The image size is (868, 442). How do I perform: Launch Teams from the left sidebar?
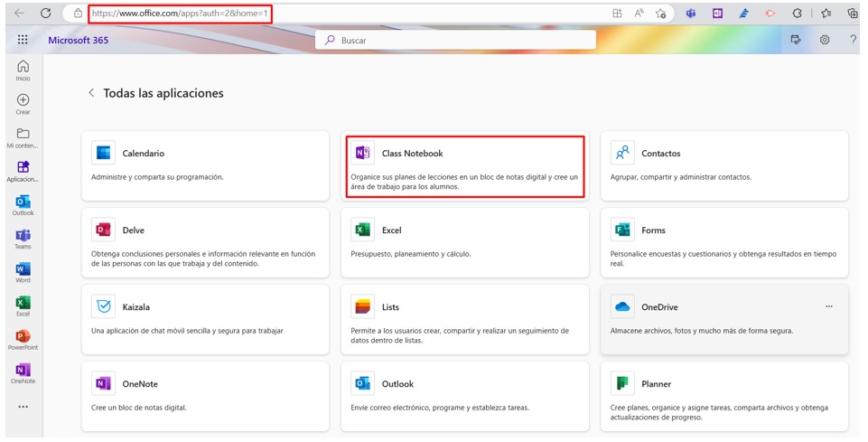point(23,240)
